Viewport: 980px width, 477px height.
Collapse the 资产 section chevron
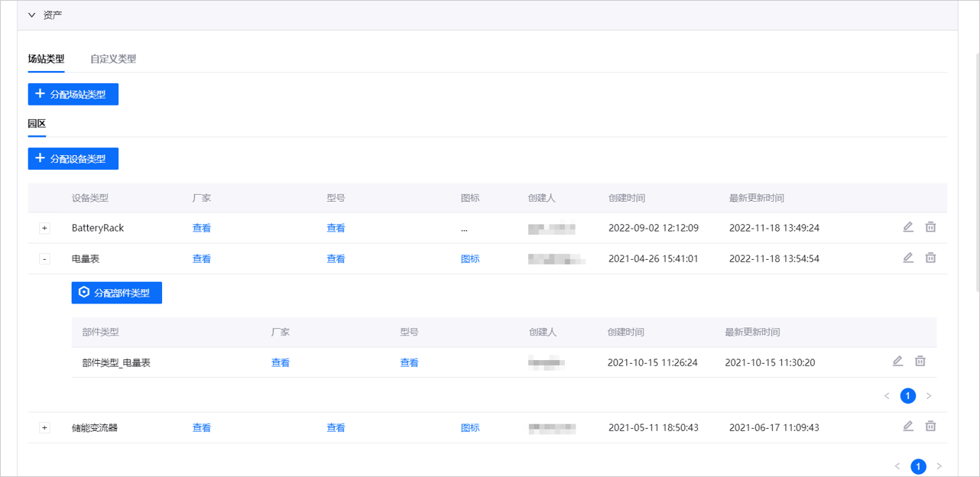(32, 15)
